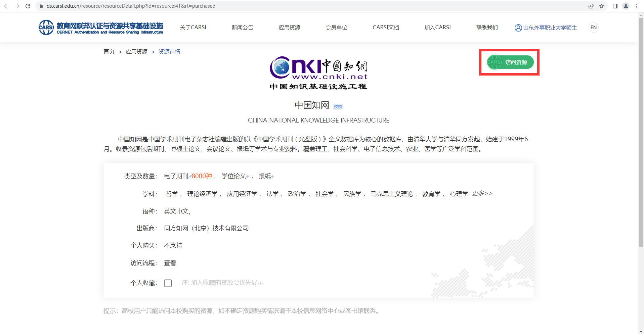Viewport: 644px width, 334px height.
Task: Click 电子期刊 type text
Action: click(176, 176)
